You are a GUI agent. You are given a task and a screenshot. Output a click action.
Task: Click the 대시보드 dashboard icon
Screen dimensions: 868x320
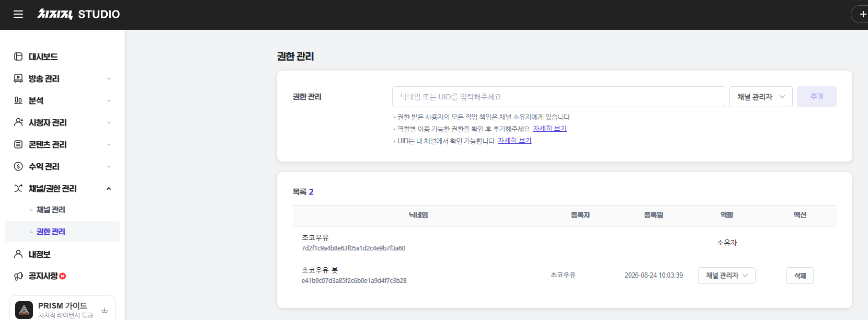click(18, 56)
